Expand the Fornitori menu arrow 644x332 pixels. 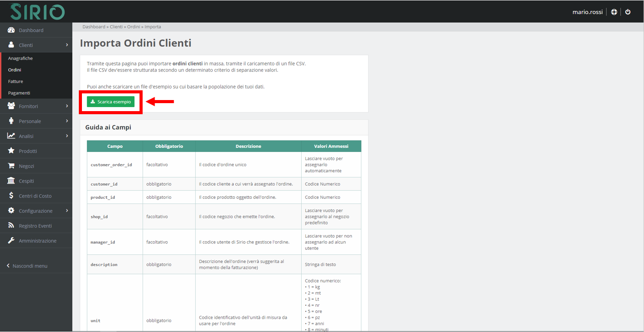click(67, 106)
